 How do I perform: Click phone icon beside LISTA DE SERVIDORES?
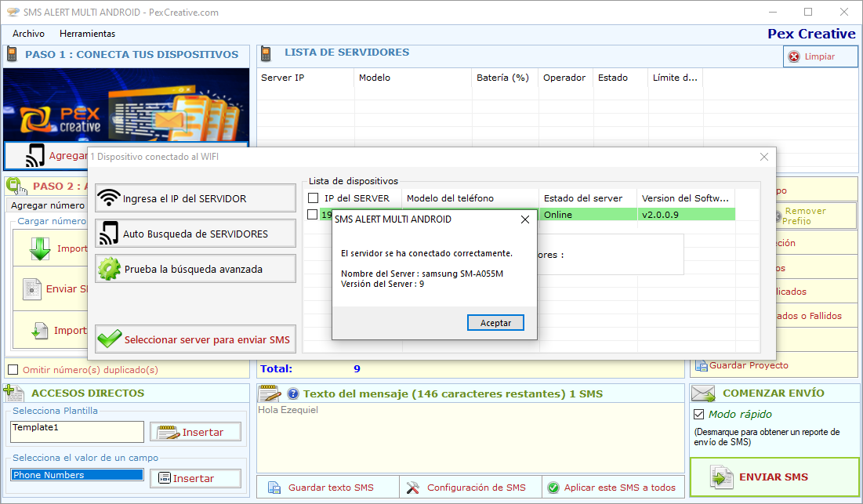pos(266,53)
